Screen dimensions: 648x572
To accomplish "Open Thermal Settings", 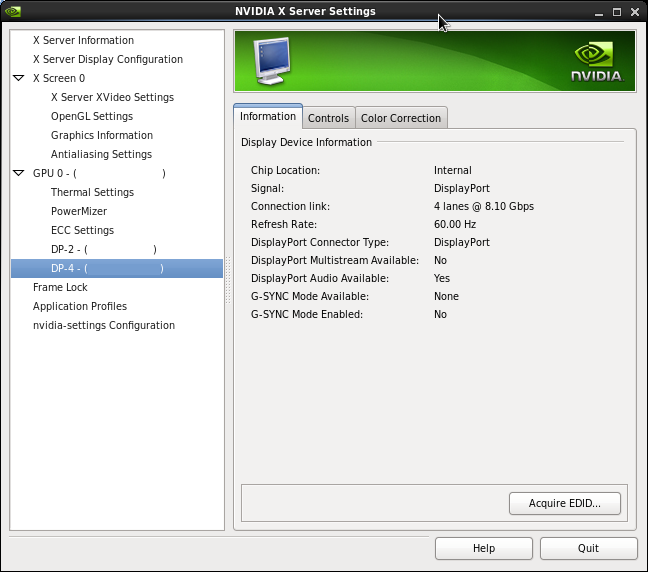I will pyautogui.click(x=92, y=192).
